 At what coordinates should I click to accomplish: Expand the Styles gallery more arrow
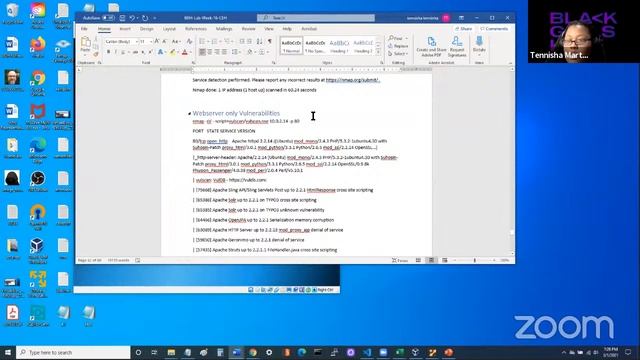click(378, 53)
